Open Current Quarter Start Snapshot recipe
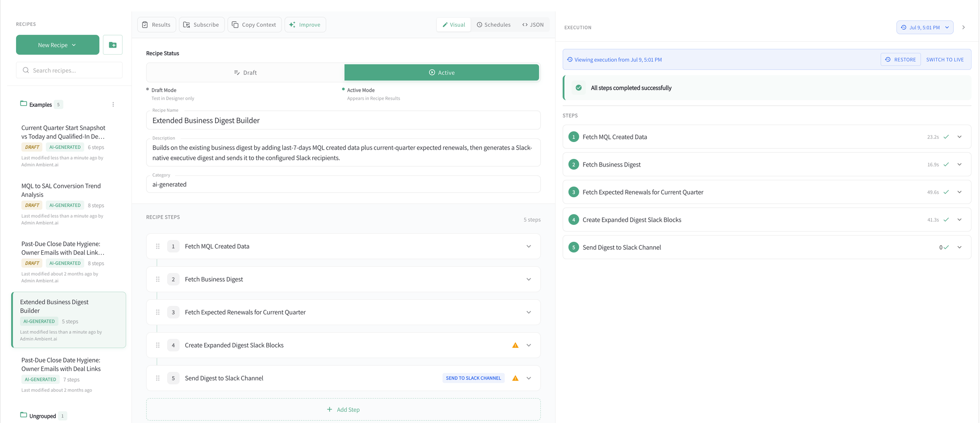The width and height of the screenshot is (980, 423). 69,146
